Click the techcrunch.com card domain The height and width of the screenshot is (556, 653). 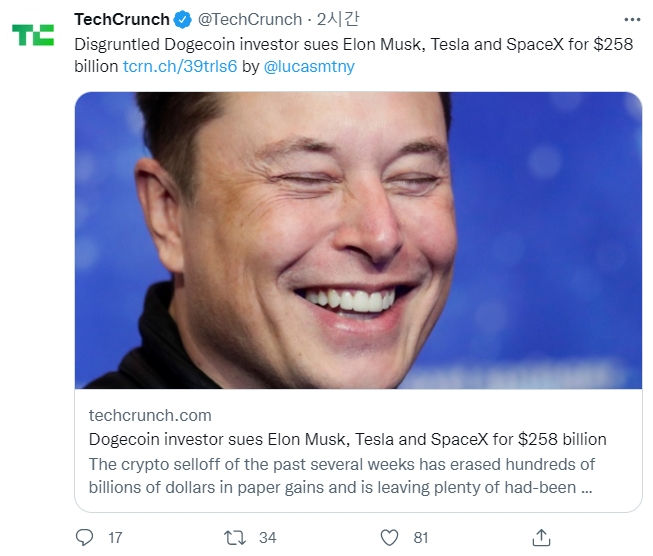click(x=150, y=415)
